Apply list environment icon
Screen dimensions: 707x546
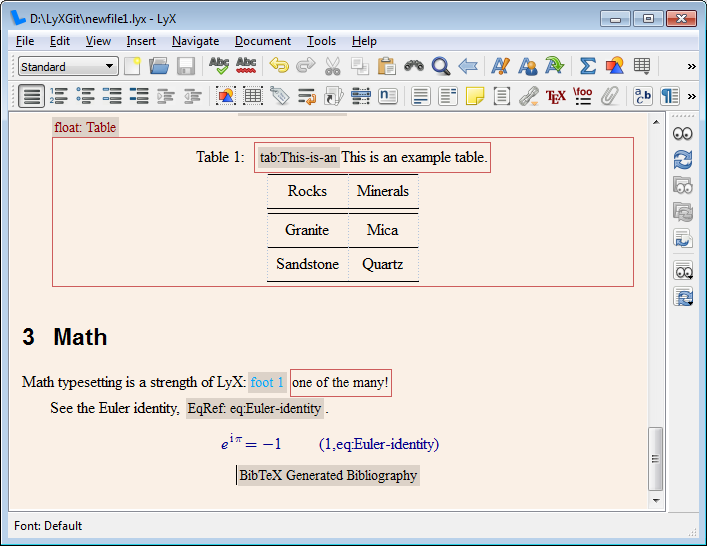coord(112,96)
